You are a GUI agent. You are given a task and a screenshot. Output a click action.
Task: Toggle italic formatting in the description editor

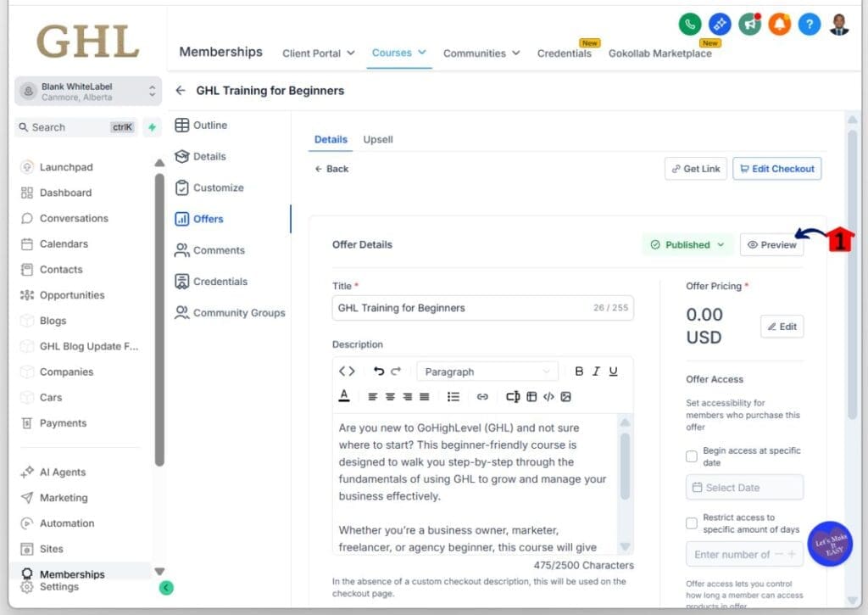pos(596,371)
